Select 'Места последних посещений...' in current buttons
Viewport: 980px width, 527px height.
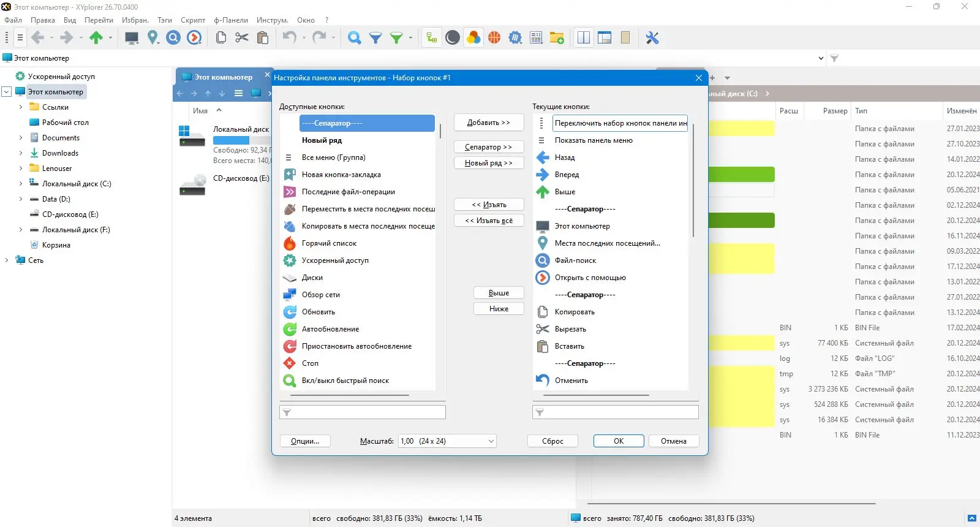point(611,243)
